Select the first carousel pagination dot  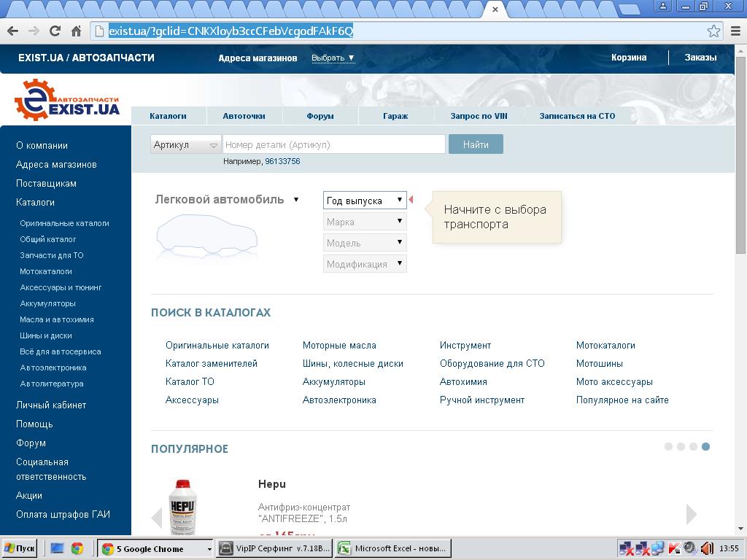click(668, 447)
